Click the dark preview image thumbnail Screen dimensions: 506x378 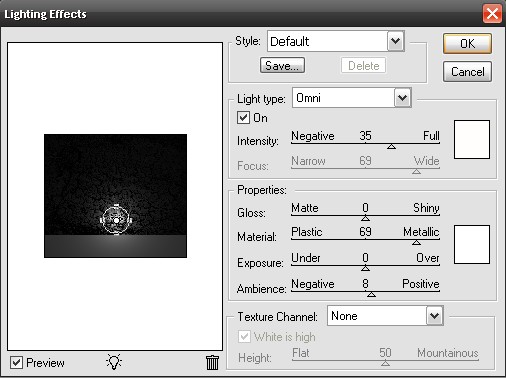coord(115,196)
